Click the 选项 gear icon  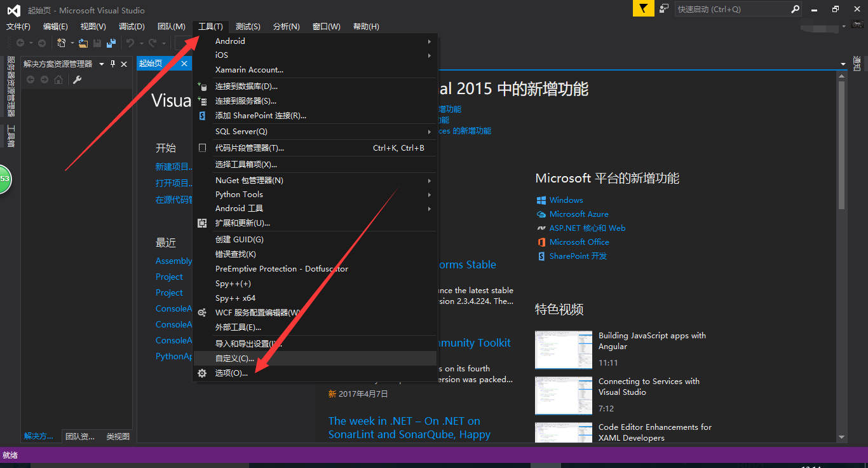tap(202, 373)
